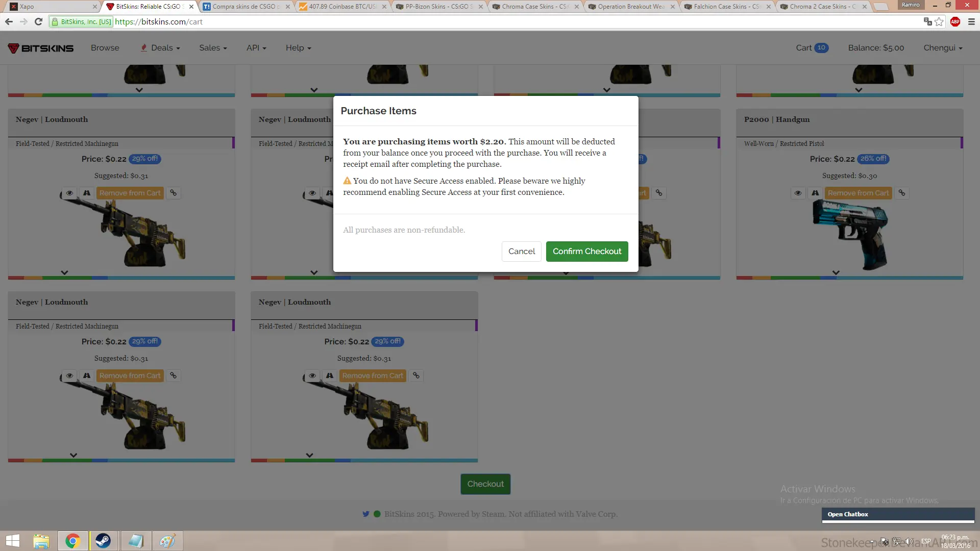Click the P2000 Handgun pistol image
980x551 pixels.
click(x=850, y=234)
